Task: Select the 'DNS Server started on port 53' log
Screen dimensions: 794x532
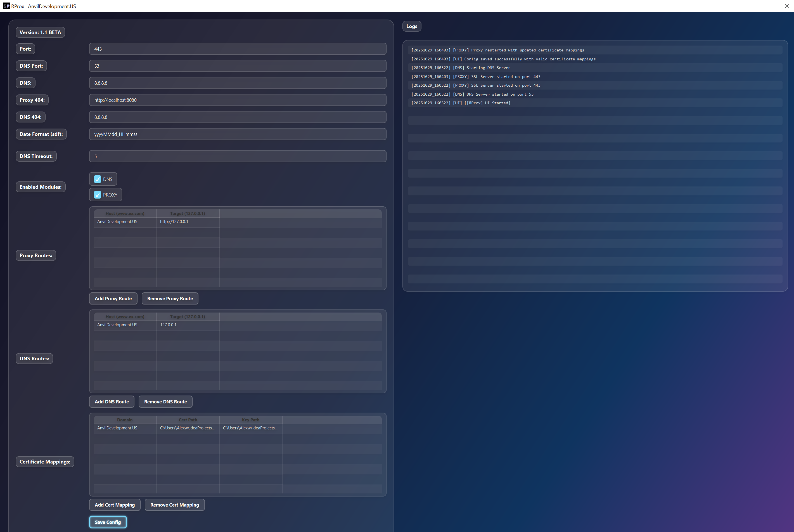Action: point(595,94)
